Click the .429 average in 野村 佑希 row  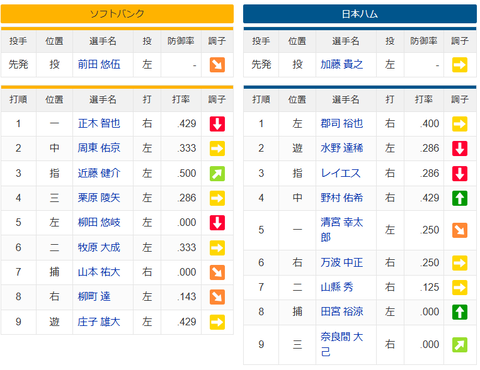tap(429, 198)
